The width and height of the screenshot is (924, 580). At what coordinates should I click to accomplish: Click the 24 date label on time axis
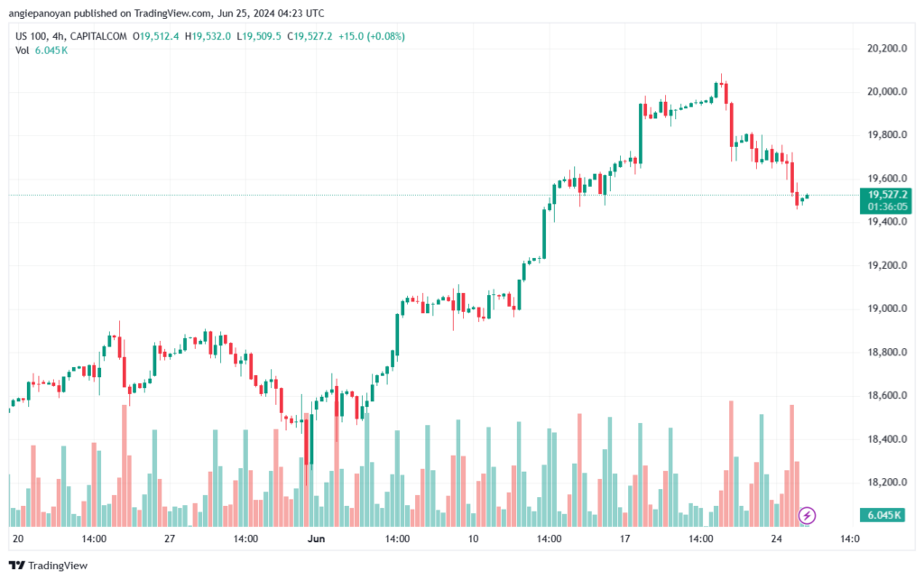773,539
